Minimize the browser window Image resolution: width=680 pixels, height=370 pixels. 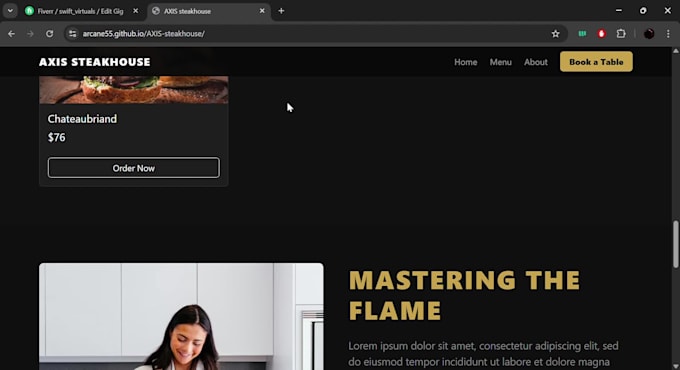click(x=618, y=11)
